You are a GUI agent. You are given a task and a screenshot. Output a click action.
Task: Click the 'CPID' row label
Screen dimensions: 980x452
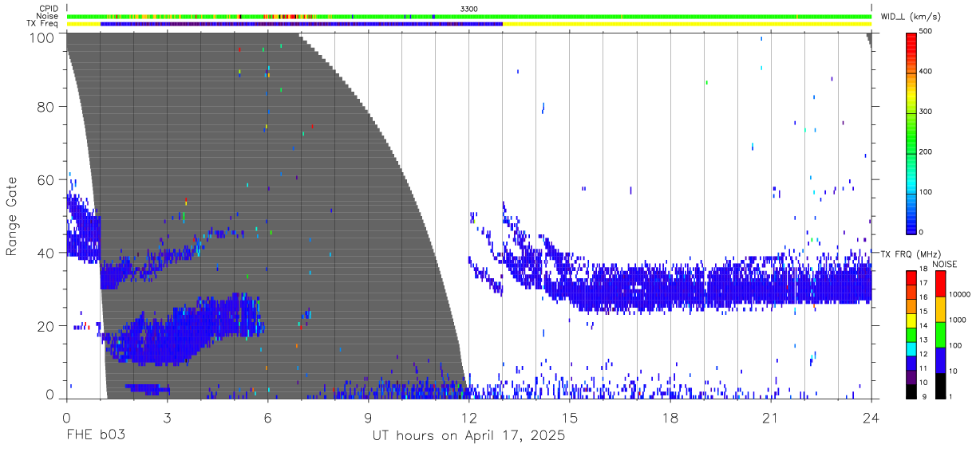(49, 8)
